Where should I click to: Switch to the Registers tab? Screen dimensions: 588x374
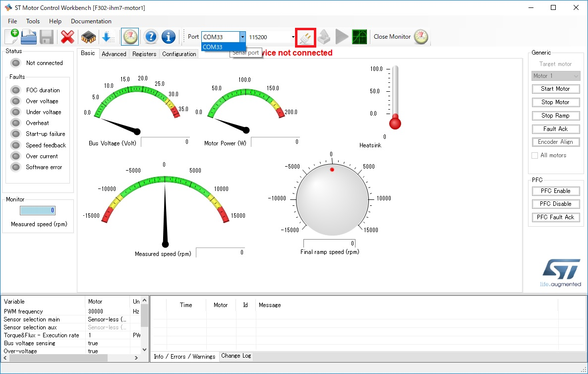144,54
